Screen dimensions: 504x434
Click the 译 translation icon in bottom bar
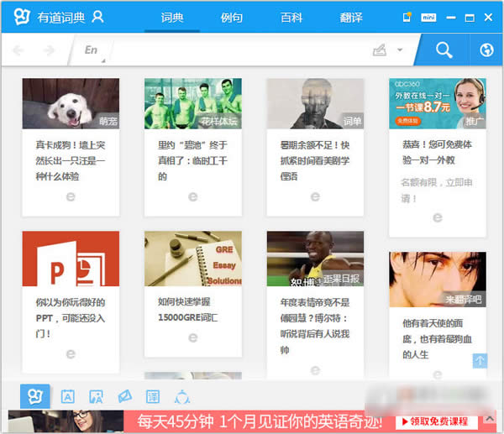153,397
